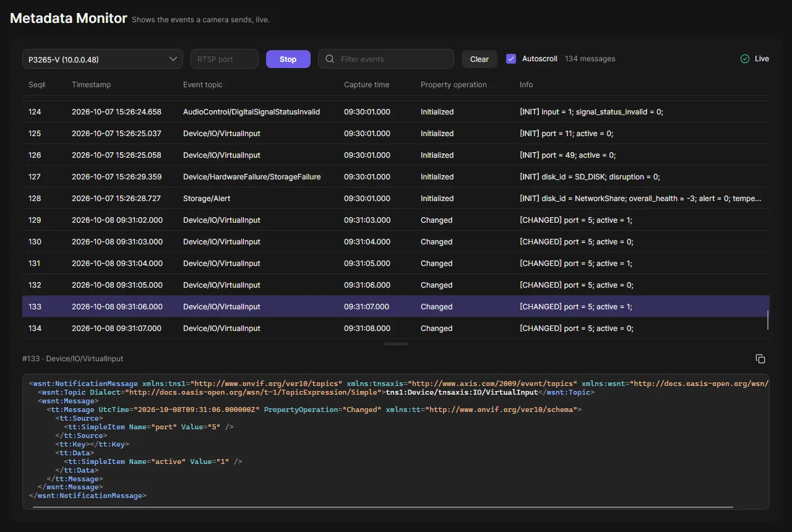This screenshot has height=532, width=792.
Task: Click capture time 09:31:08.000 cell
Action: click(368, 328)
